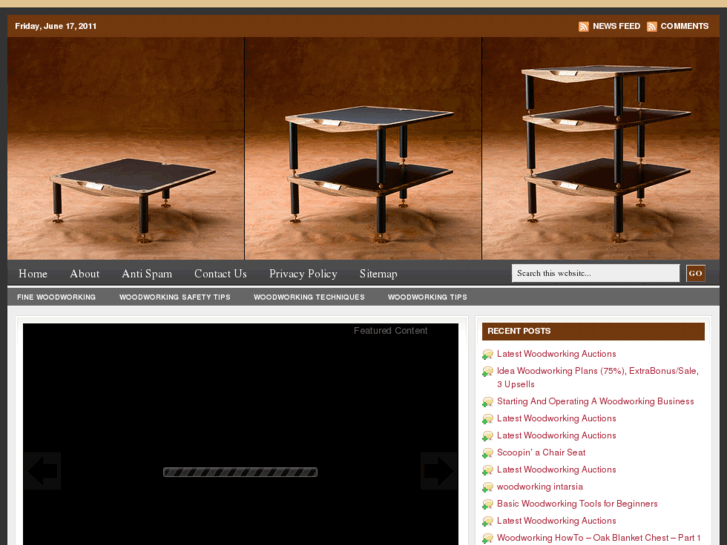The image size is (727, 545).
Task: Click comment icon beside 'woodworking intarsia'
Action: tap(487, 487)
